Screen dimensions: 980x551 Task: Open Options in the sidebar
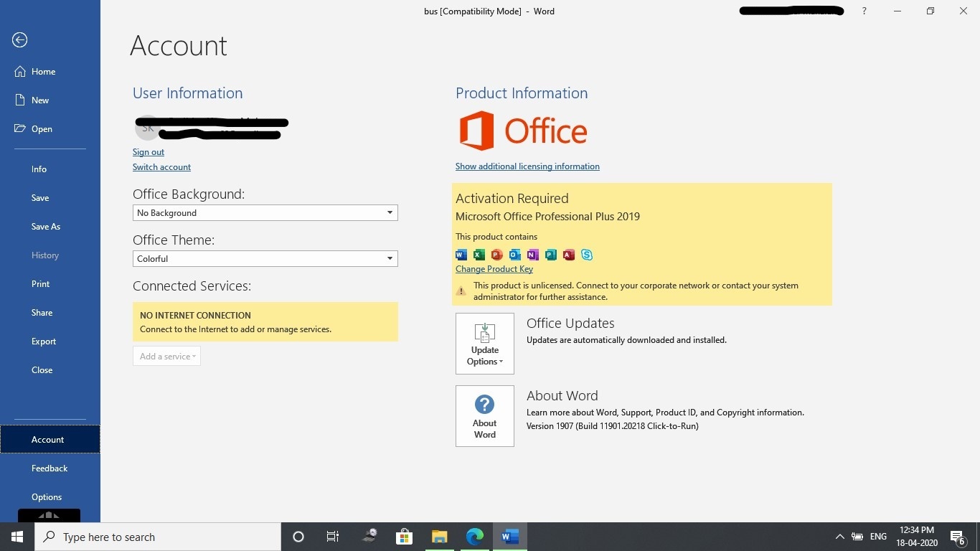point(47,497)
